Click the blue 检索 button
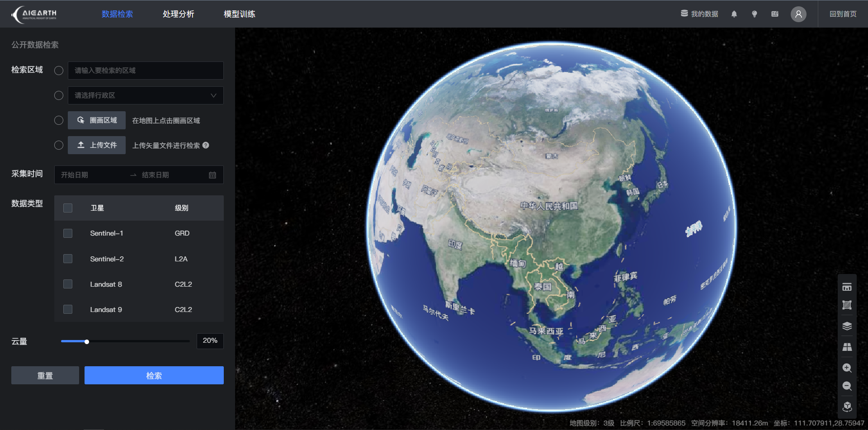 coord(154,375)
